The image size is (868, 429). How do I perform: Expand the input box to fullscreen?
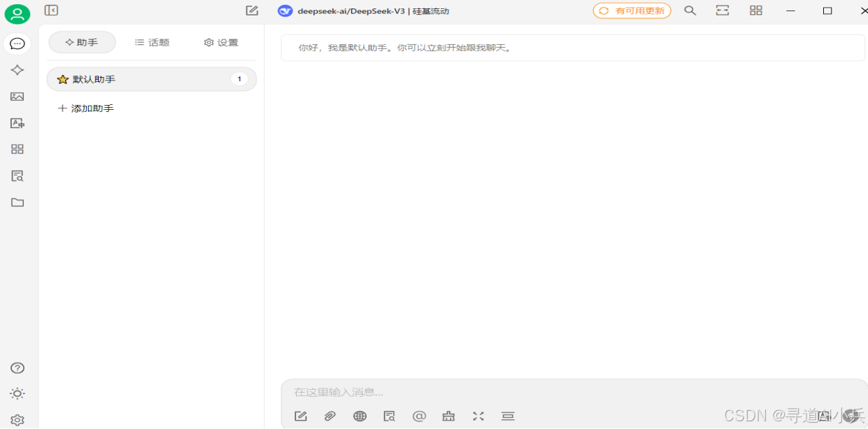pos(478,416)
